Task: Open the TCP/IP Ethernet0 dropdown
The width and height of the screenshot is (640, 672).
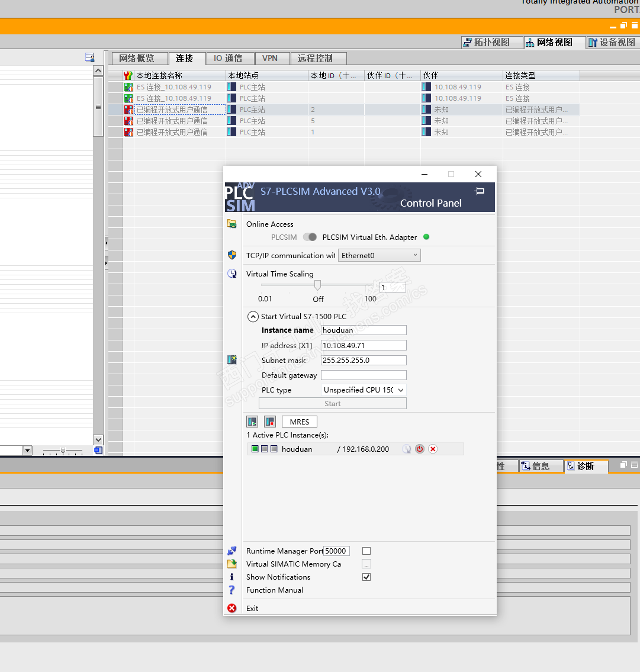Action: (380, 255)
